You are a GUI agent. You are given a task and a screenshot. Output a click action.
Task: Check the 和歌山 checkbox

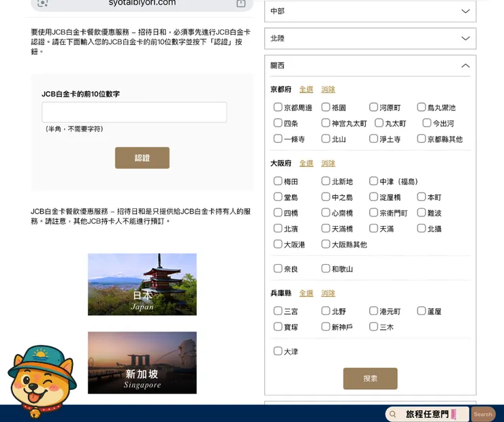point(326,268)
